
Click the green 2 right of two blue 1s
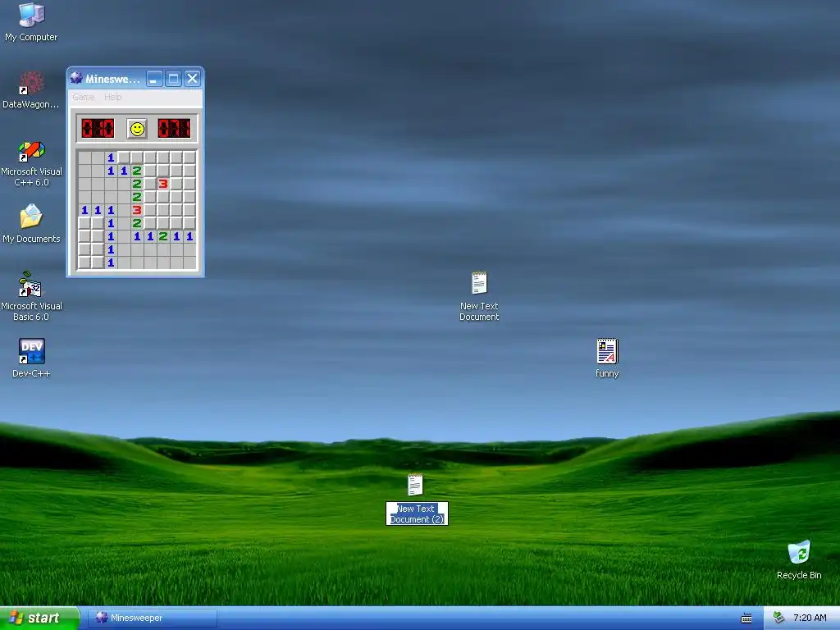[137, 171]
